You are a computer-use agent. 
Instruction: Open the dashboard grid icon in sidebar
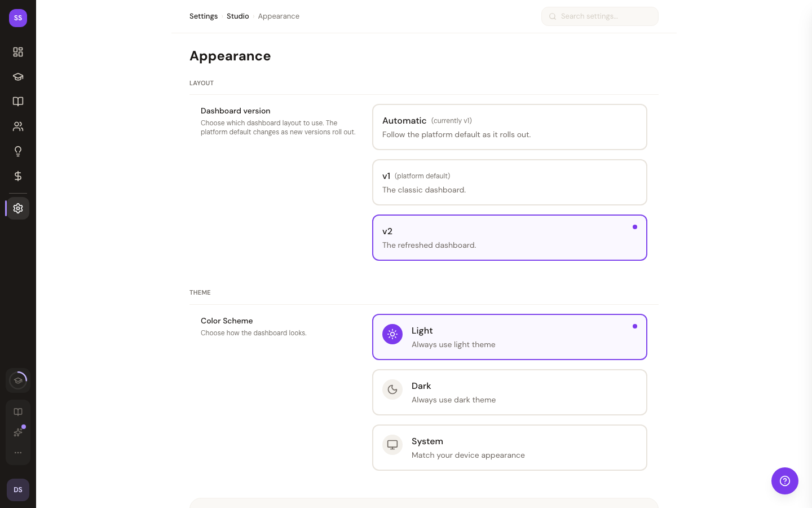click(18, 52)
